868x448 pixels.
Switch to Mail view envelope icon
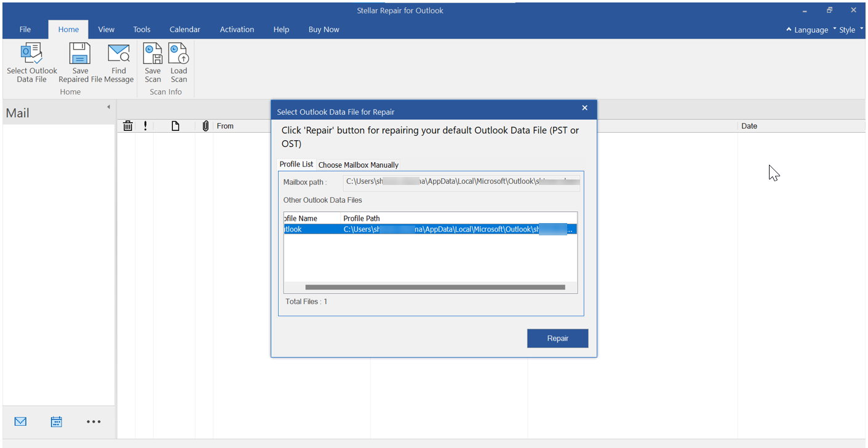20,422
